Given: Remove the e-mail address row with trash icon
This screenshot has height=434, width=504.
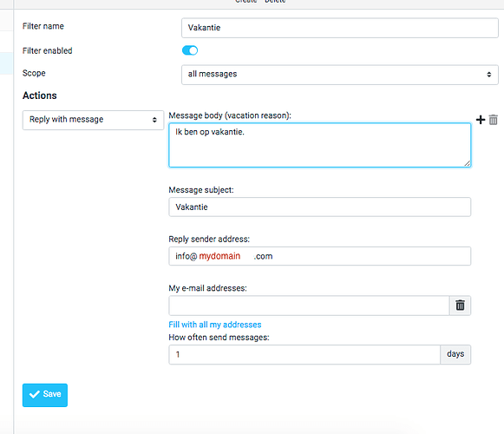Looking at the screenshot, I should point(460,306).
